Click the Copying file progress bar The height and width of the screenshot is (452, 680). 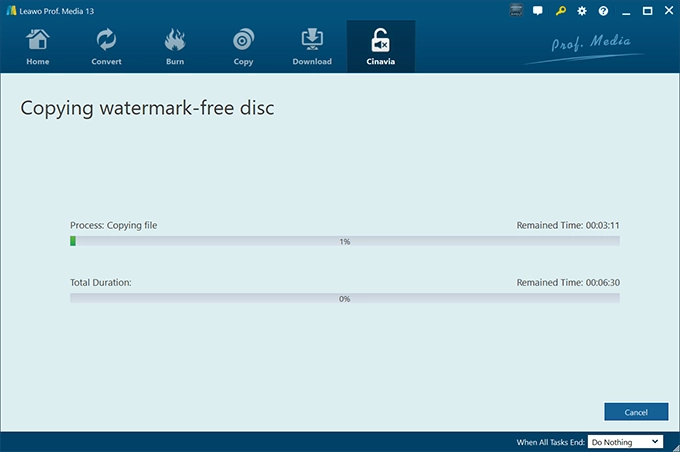[345, 241]
